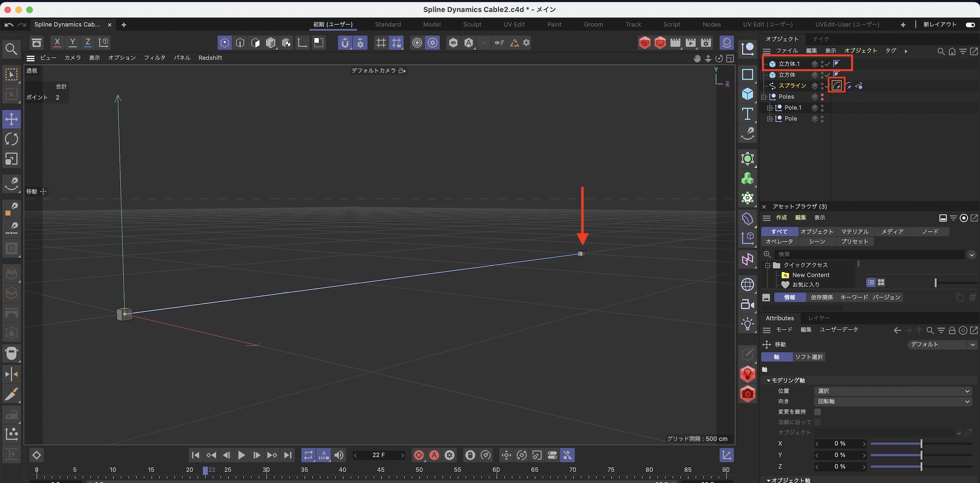
Task: Expand the Poles hierarchy in object manager
Action: [x=764, y=97]
